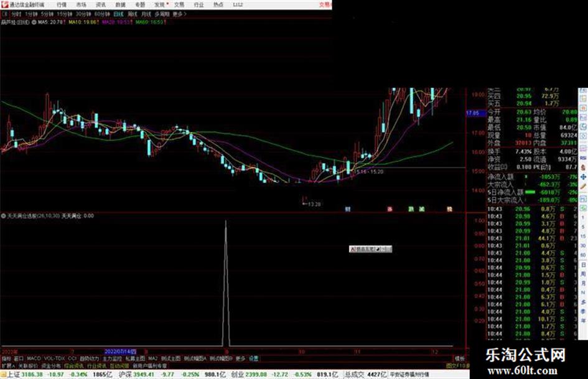The height and width of the screenshot is (379, 588).
Task: Click the 上证 index in status bar
Action: pos(14,375)
